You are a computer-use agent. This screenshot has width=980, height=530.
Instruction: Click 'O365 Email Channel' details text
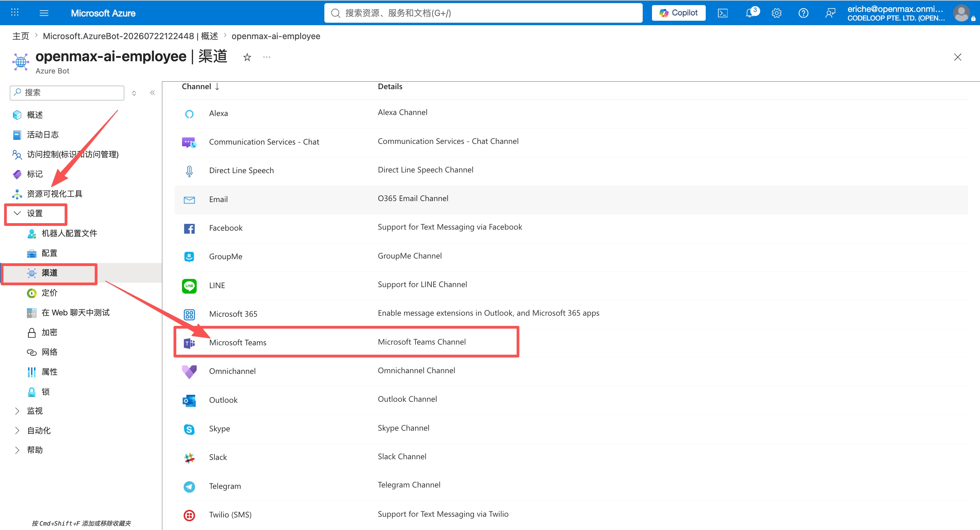[x=413, y=198]
